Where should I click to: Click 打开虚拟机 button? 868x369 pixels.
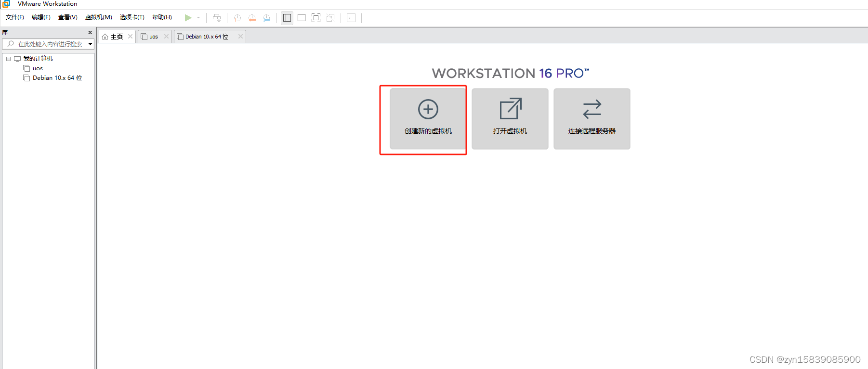tap(510, 119)
